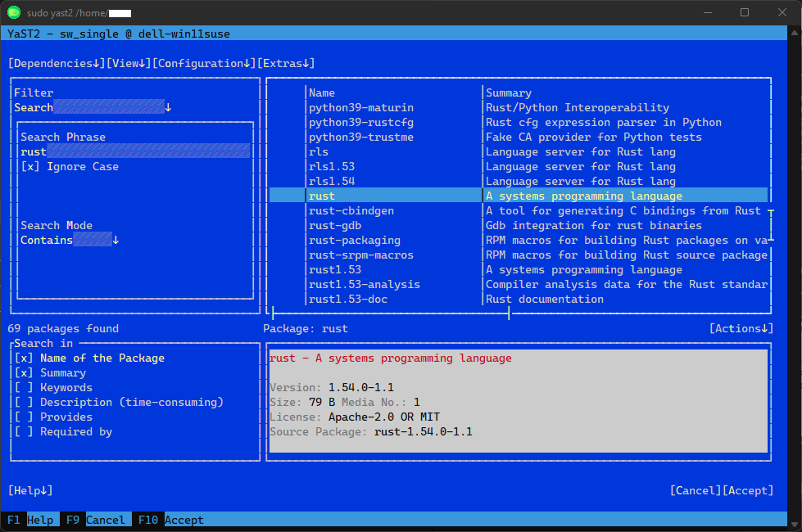Screen dimensions: 802x532
Task: Click the horizontal scrollbar under package table
Action: point(391,313)
